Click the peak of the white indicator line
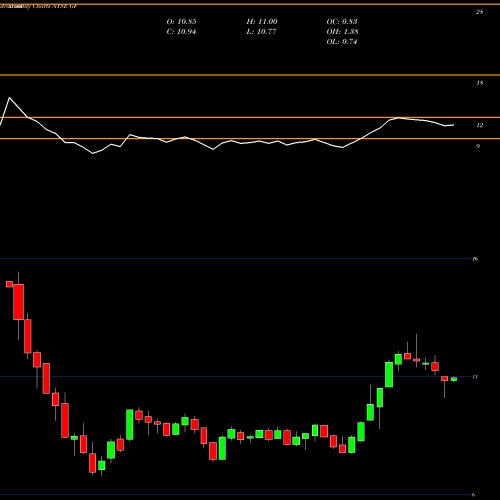 click(x=9, y=97)
